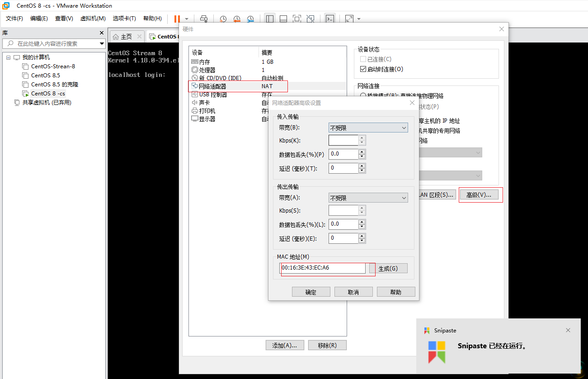This screenshot has height=379, width=588.
Task: Toggle the thumbnail bar view icon
Action: click(283, 19)
